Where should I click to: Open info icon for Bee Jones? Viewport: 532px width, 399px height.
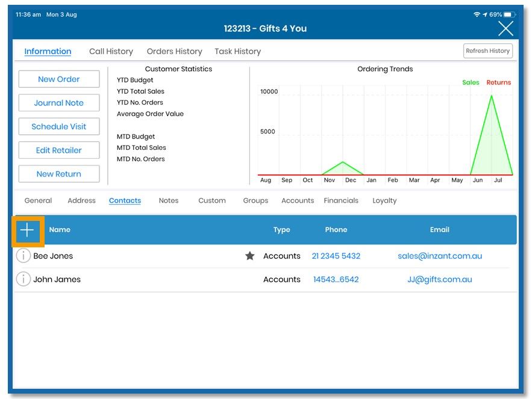(x=23, y=256)
